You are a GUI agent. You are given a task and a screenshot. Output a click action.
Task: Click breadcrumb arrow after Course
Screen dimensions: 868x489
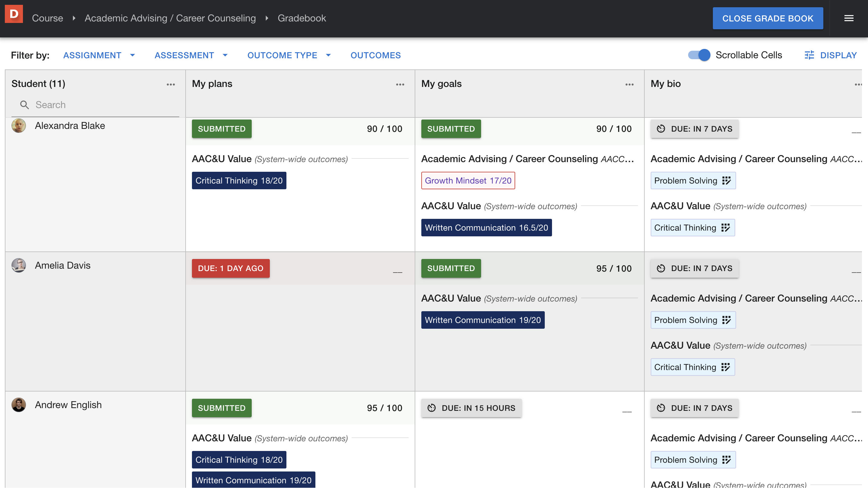click(x=74, y=18)
